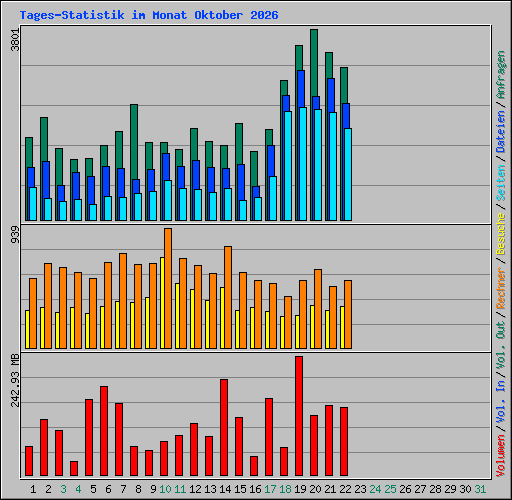Click day label "14" on the x-axis

[225, 489]
